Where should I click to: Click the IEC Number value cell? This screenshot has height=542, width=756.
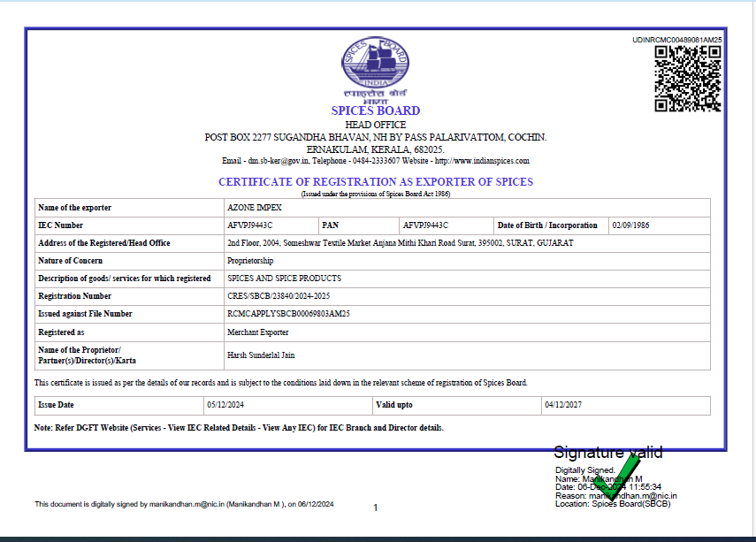[250, 225]
